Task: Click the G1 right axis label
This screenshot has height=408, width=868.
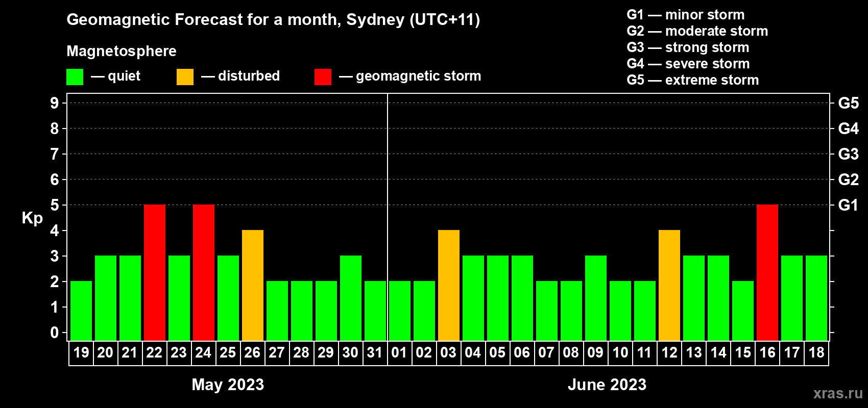Action: (849, 205)
